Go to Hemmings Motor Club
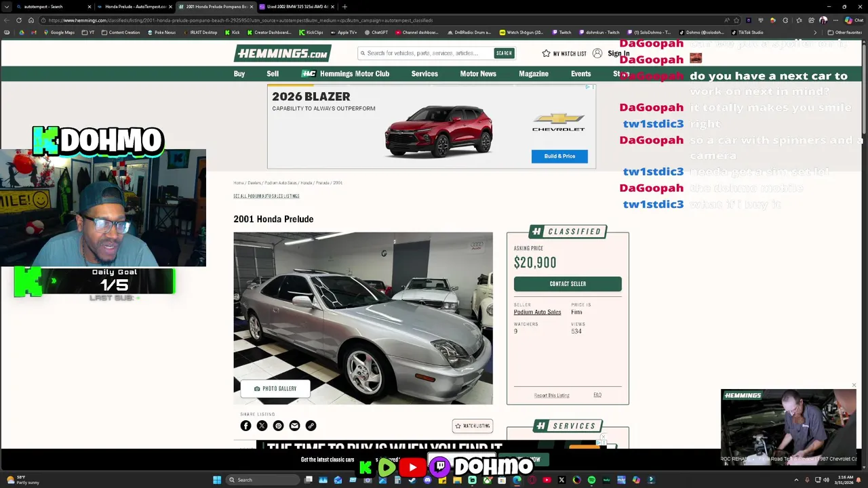This screenshot has height=488, width=868. tap(346, 74)
